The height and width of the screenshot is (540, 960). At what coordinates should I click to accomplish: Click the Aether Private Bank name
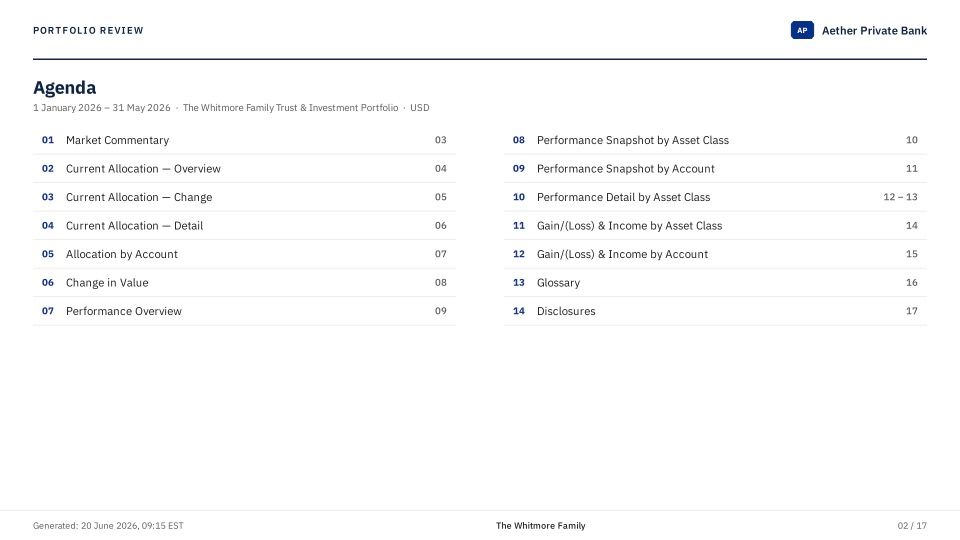(x=874, y=31)
